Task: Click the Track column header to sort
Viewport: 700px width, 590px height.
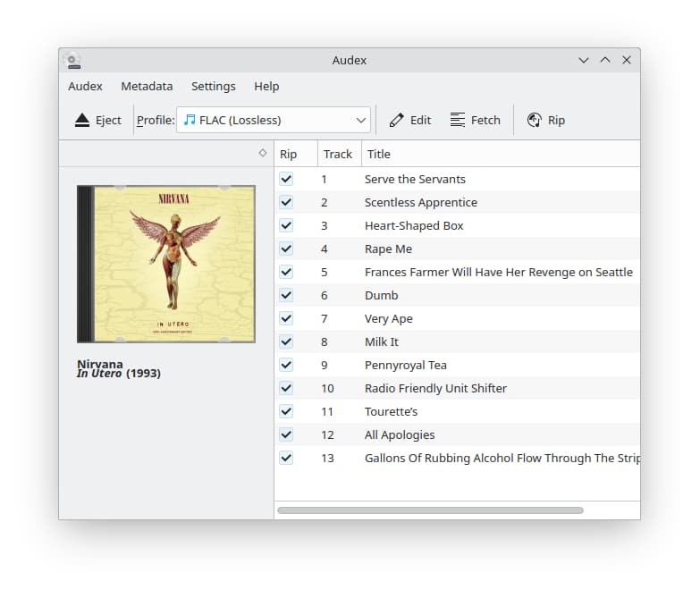Action: [338, 154]
